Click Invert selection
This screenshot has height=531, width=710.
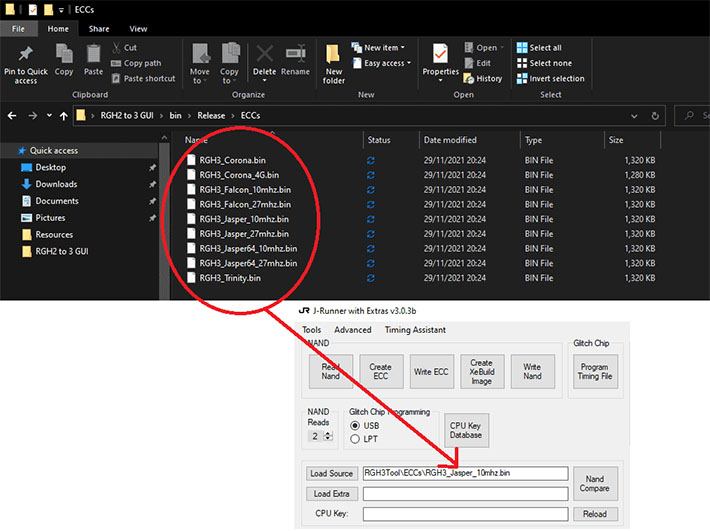click(551, 79)
